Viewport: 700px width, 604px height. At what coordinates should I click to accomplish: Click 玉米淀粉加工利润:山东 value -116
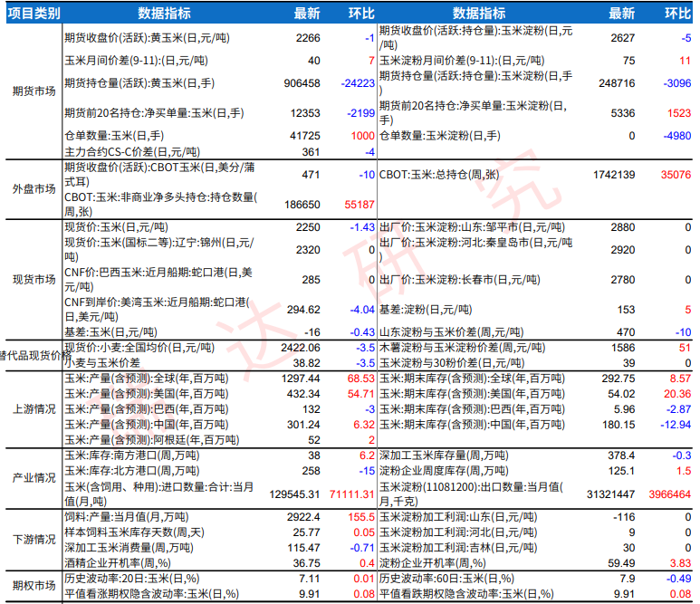624,517
